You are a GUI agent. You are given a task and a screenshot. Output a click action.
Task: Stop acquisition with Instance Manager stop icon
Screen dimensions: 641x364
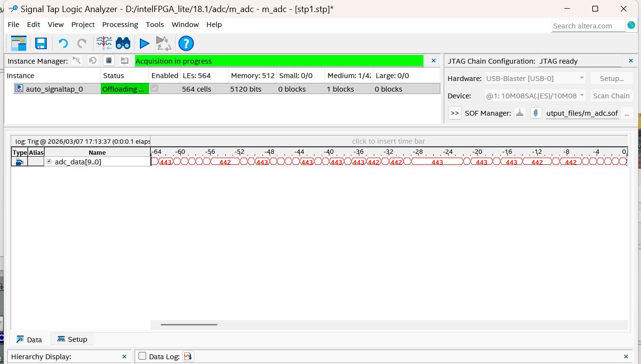[x=109, y=61]
